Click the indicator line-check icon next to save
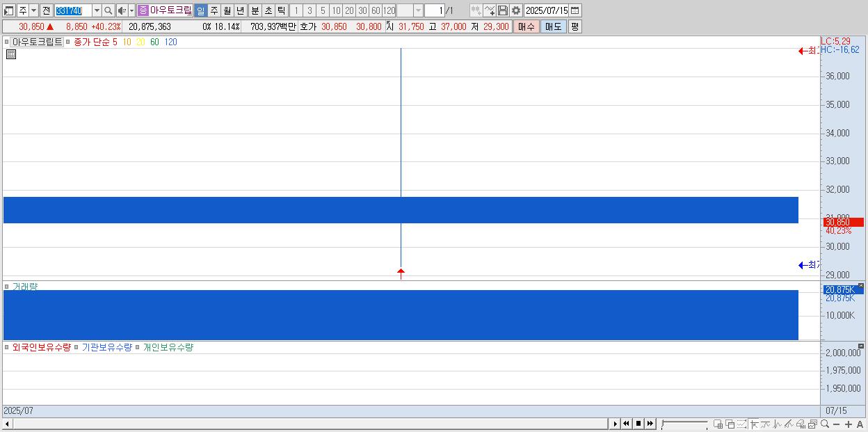This screenshot has width=868, height=432. click(490, 10)
